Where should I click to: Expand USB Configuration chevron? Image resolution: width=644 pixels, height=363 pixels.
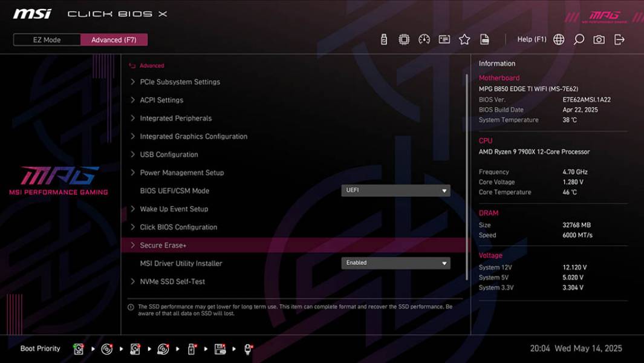click(x=132, y=154)
